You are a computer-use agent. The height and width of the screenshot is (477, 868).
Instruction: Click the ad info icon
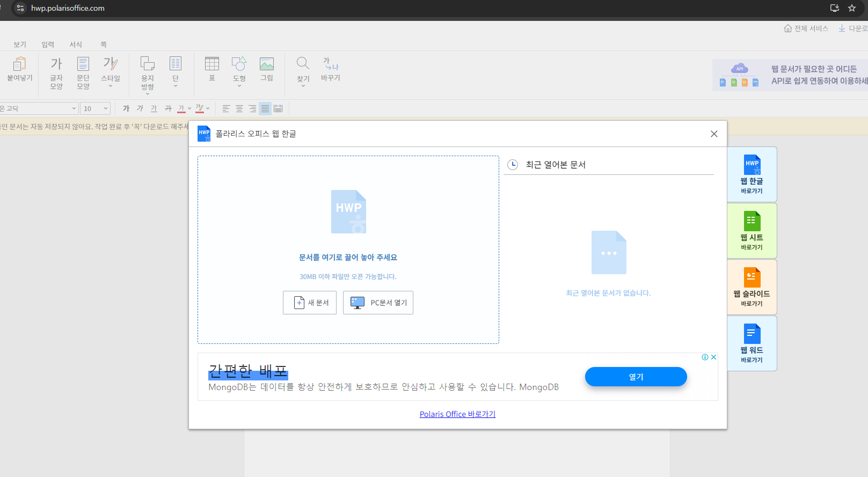pos(705,357)
